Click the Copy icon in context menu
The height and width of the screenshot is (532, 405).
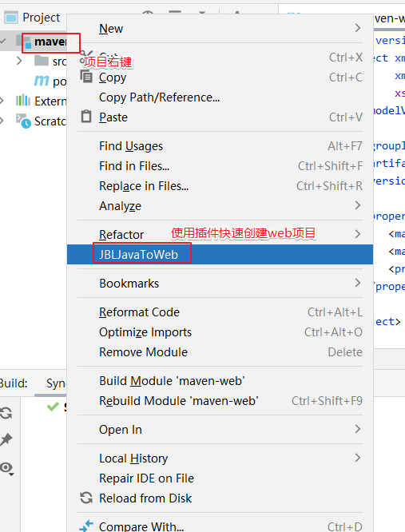[x=86, y=77]
